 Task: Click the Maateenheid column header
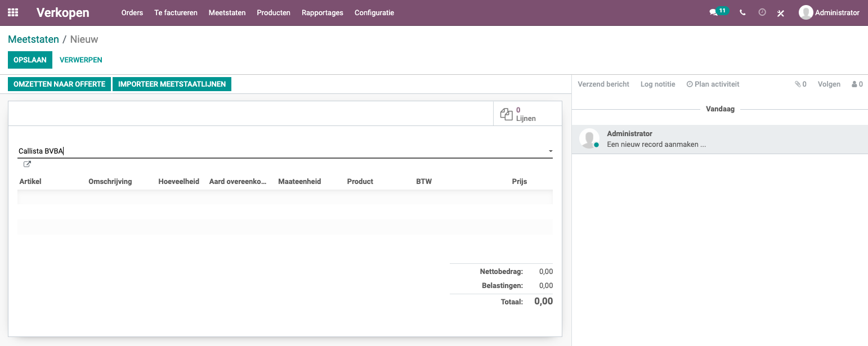pyautogui.click(x=299, y=182)
